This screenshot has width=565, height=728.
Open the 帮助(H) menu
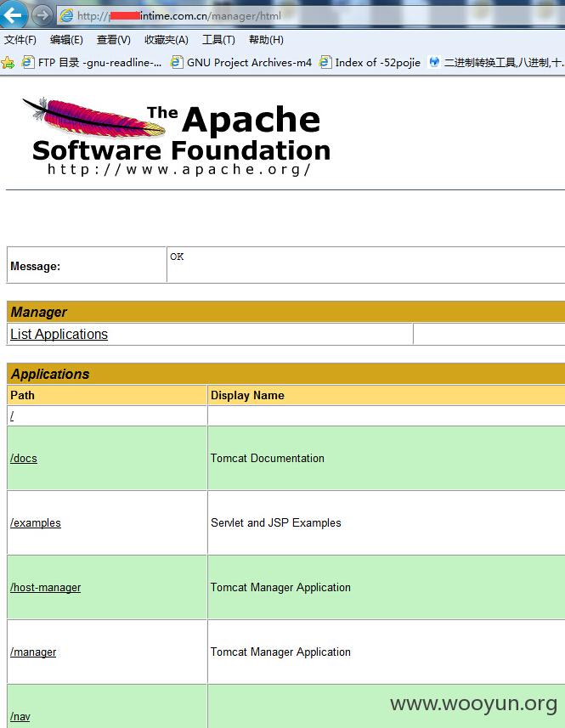click(x=266, y=40)
